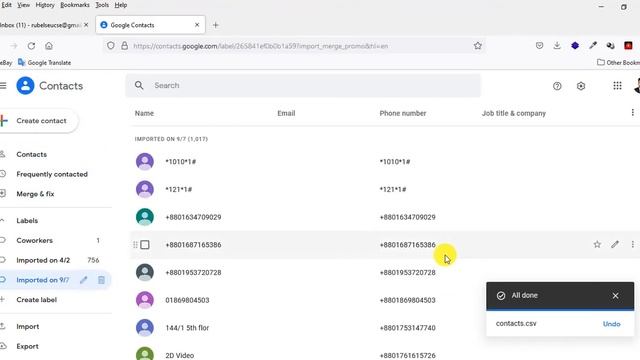Click the red extension icon
Viewport: 640px width, 360px height.
click(x=628, y=46)
